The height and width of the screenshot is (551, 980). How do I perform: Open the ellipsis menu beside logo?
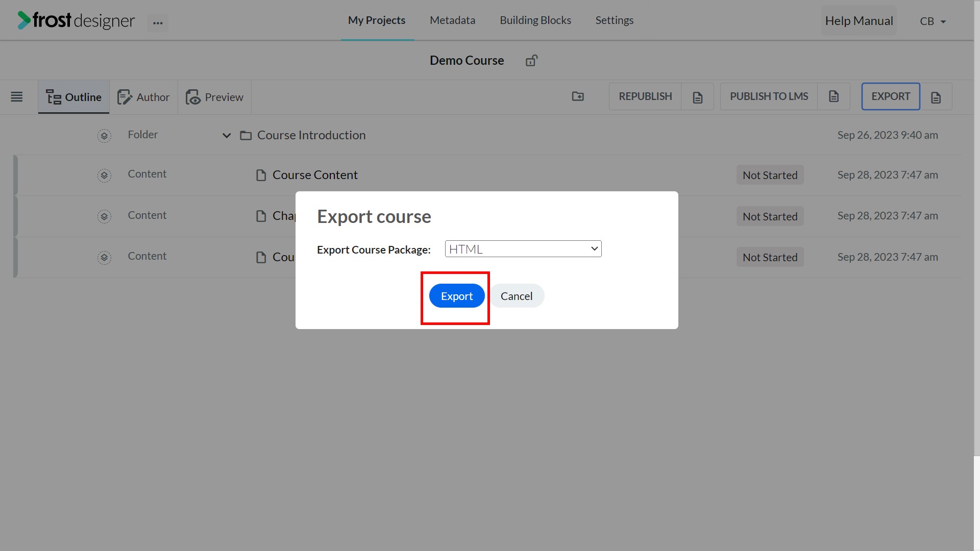[x=158, y=22]
